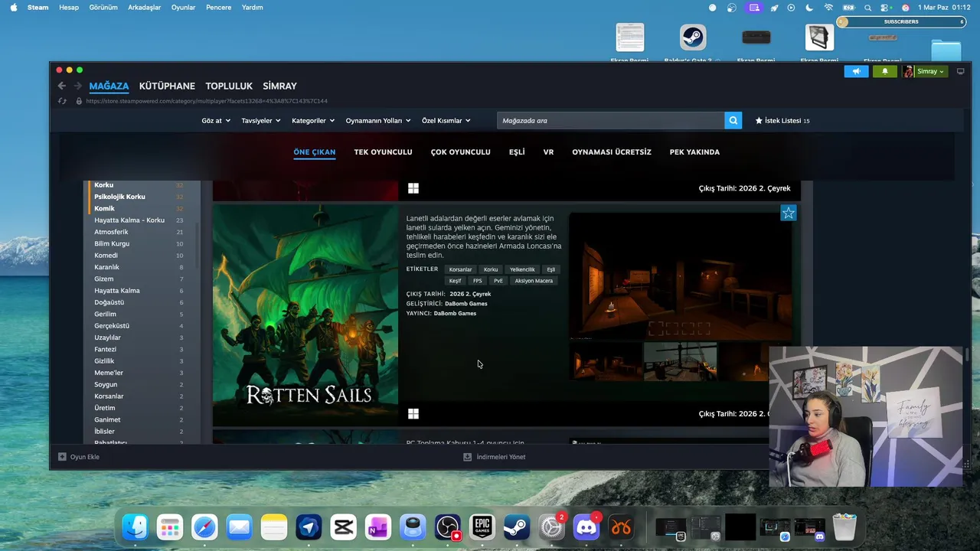Open Discord from the dock
This screenshot has height=551, width=980.
pos(586,527)
